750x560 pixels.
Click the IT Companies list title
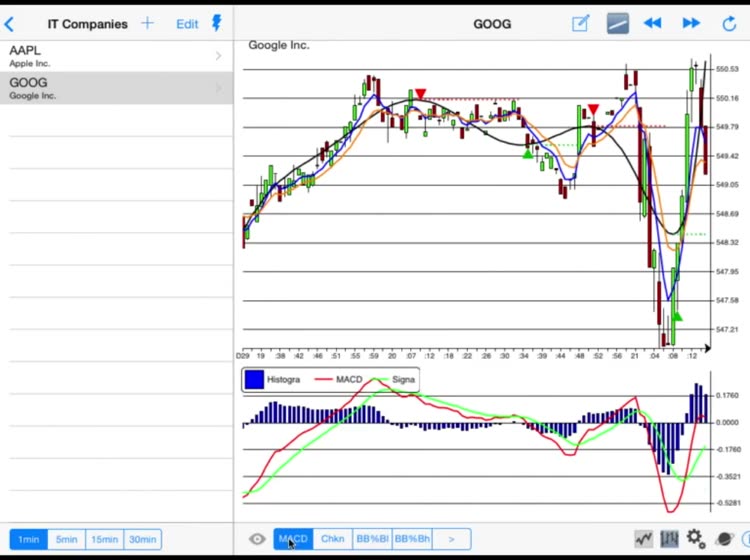click(x=88, y=24)
